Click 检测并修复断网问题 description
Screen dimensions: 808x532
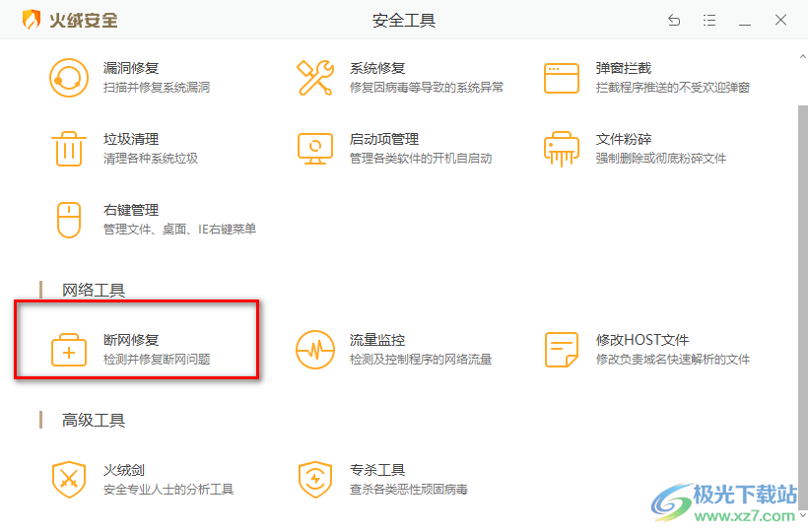(157, 360)
